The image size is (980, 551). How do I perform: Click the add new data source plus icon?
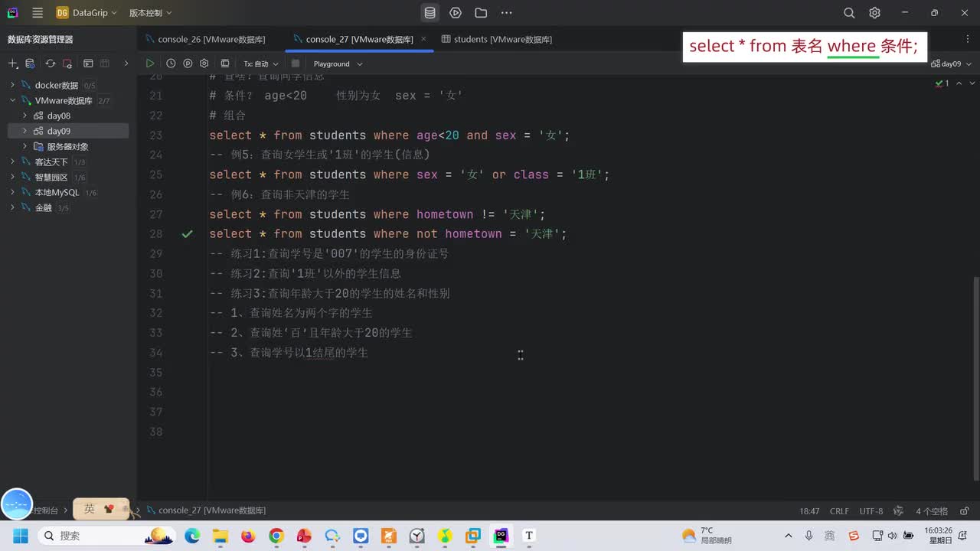(12, 64)
